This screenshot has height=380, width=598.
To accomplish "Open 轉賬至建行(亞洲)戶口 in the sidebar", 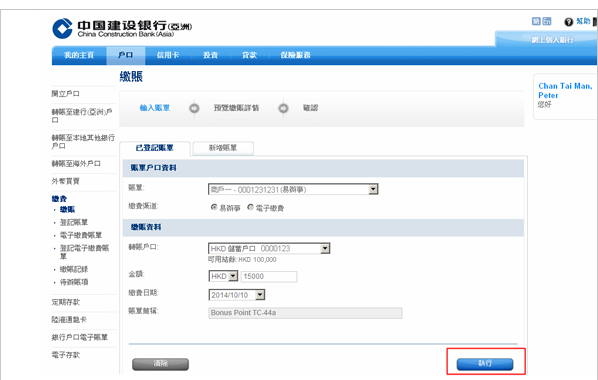I will point(82,116).
